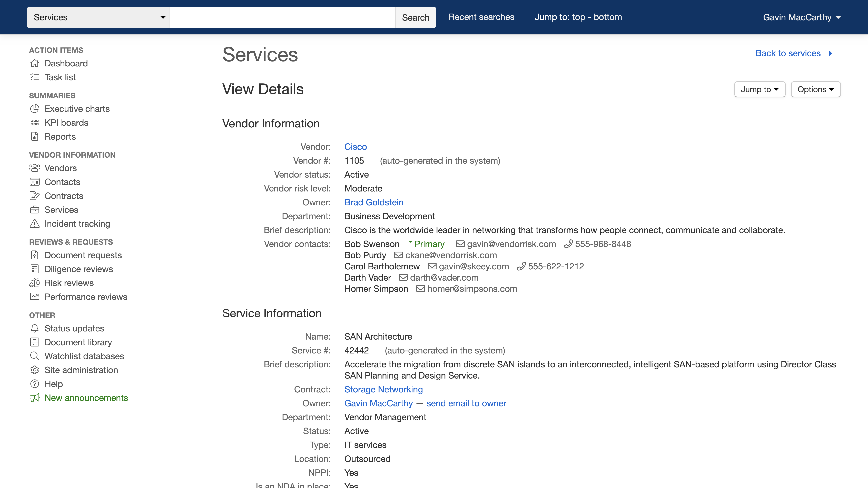This screenshot has width=868, height=488.
Task: Click send email to owner link
Action: click(466, 403)
